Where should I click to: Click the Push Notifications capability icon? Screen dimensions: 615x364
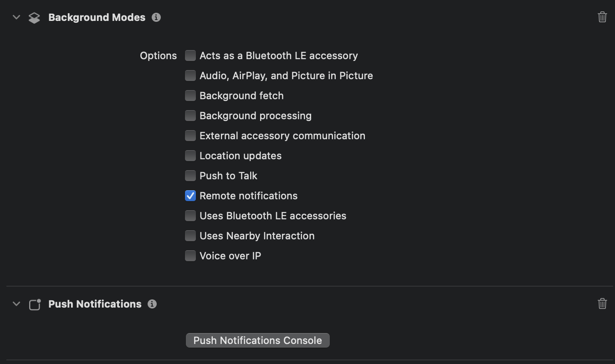pos(35,304)
